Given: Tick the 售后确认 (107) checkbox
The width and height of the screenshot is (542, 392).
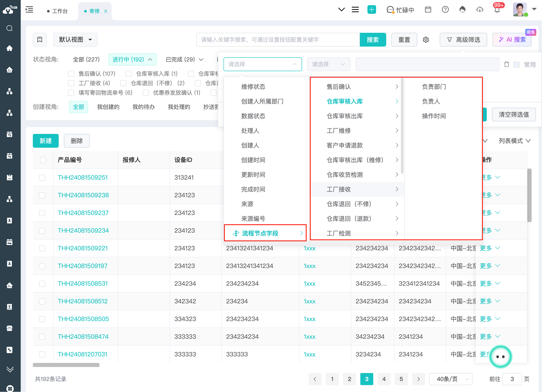Looking at the screenshot, I should point(71,74).
